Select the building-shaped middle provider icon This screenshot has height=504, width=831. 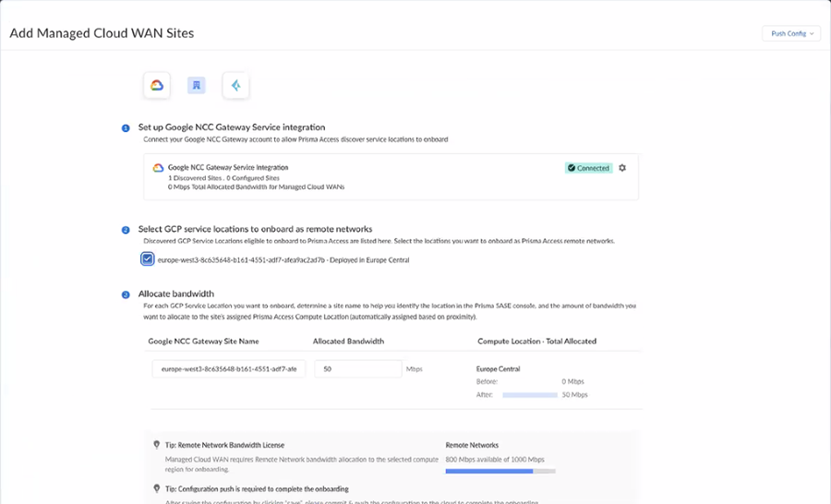coord(196,85)
